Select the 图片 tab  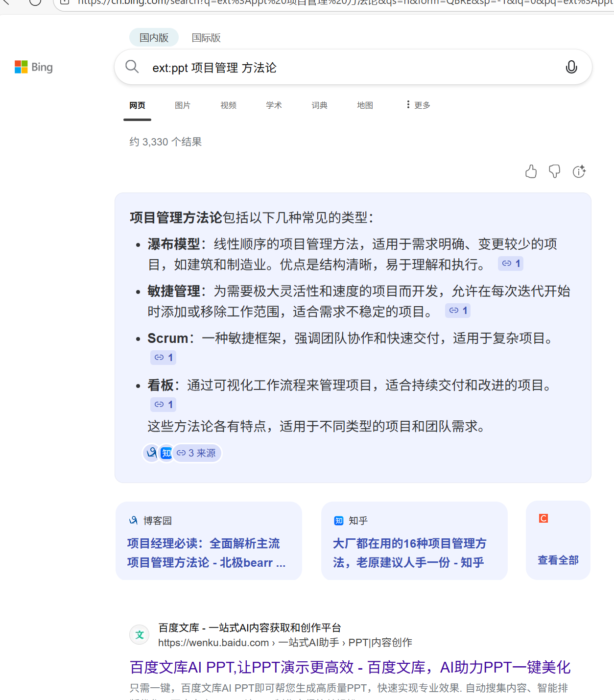pos(183,105)
